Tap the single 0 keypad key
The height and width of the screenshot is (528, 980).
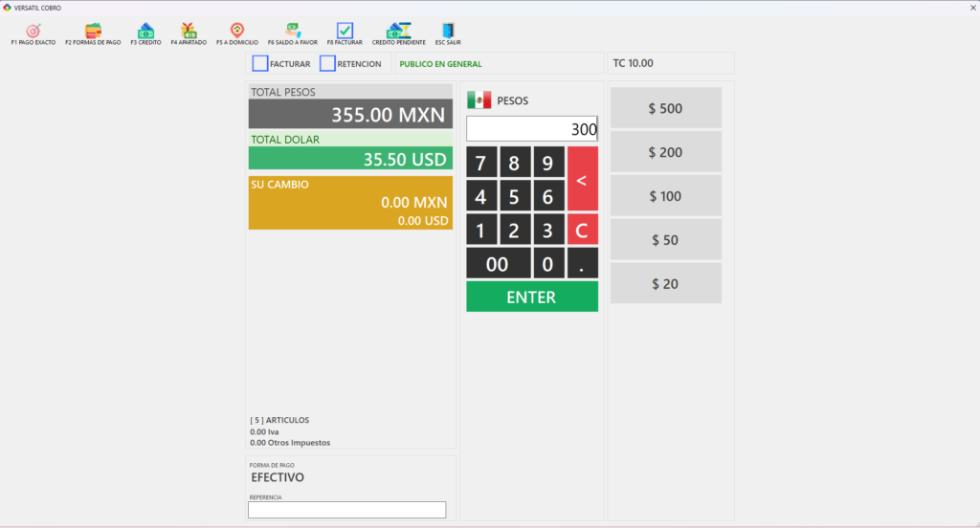point(548,263)
